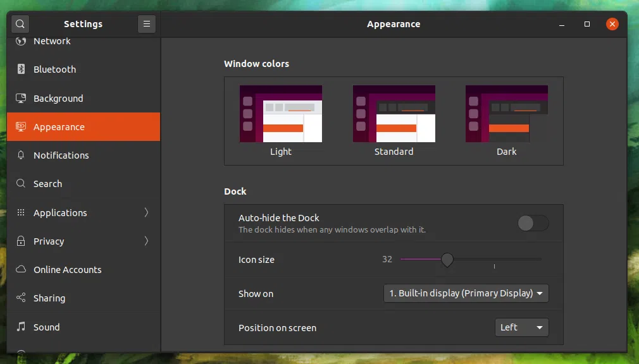The image size is (639, 364).
Task: Click the Online Accounts cloud icon
Action: click(x=21, y=269)
